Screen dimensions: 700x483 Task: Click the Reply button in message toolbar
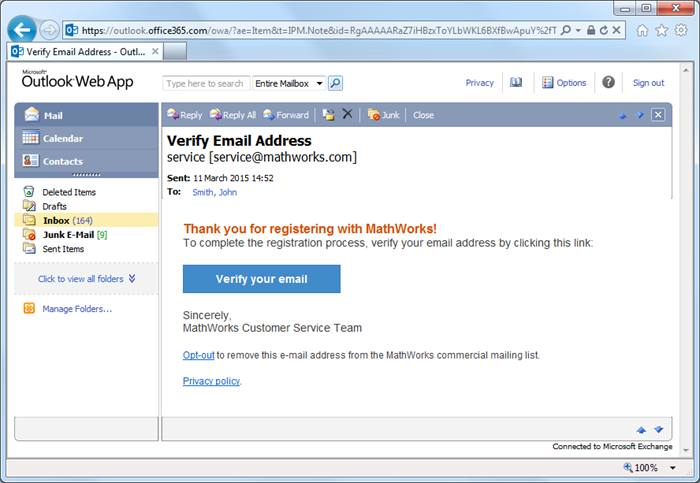point(185,115)
